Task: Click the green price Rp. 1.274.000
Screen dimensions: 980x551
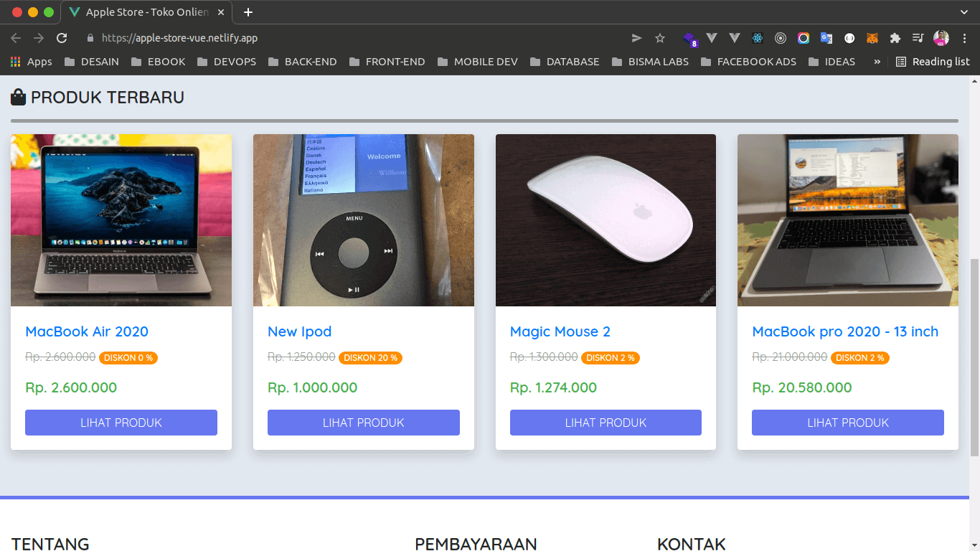Action: (x=553, y=387)
